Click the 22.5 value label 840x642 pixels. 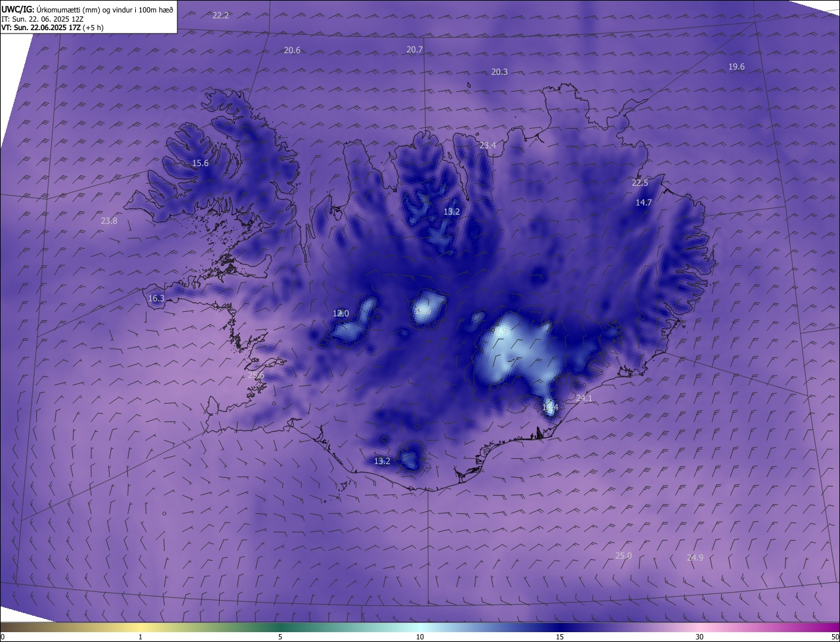(x=640, y=183)
